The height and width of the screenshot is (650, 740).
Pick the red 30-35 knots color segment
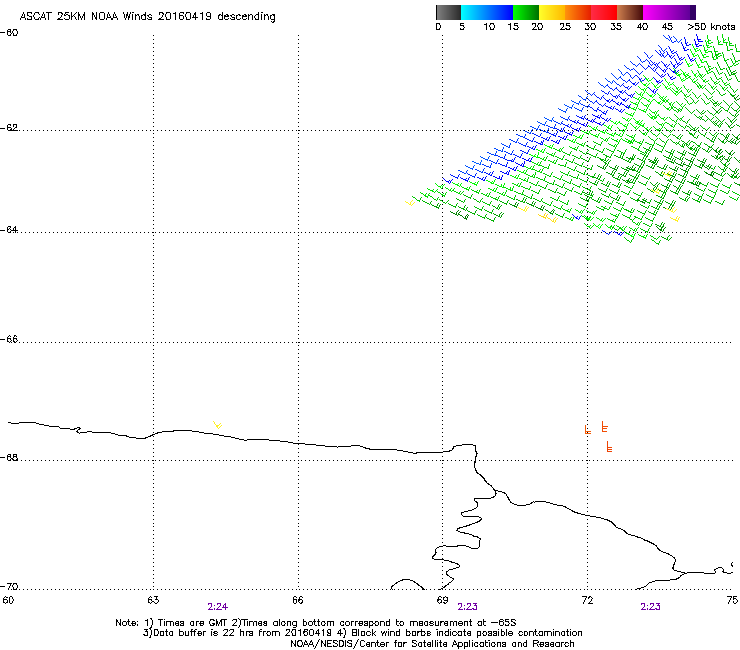(604, 12)
